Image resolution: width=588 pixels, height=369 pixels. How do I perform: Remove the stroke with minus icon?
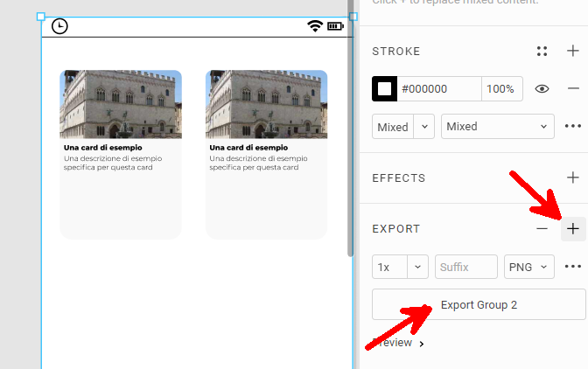(x=573, y=88)
